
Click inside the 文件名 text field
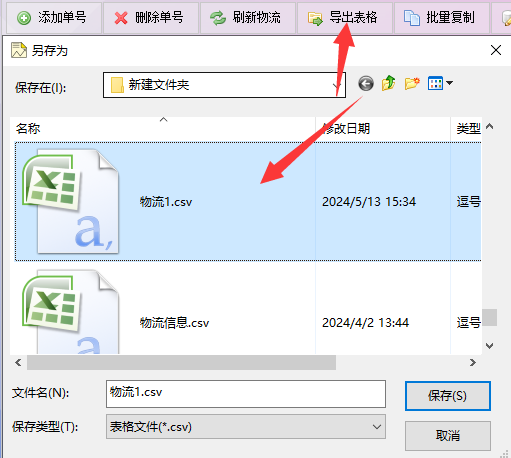coord(246,394)
